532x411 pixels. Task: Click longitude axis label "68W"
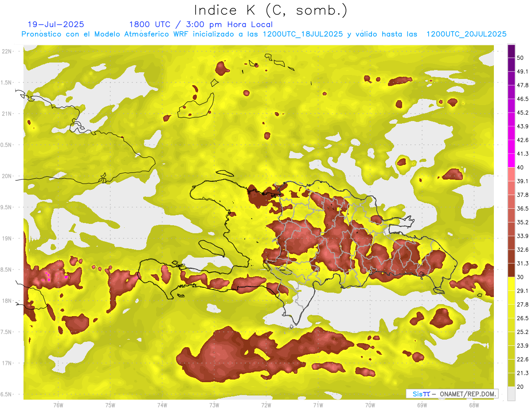tap(474, 405)
